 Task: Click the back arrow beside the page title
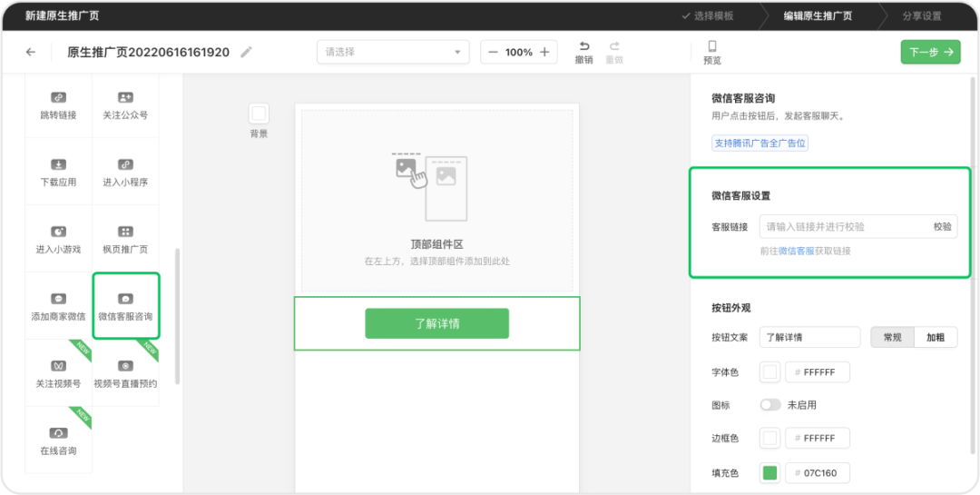tap(31, 52)
